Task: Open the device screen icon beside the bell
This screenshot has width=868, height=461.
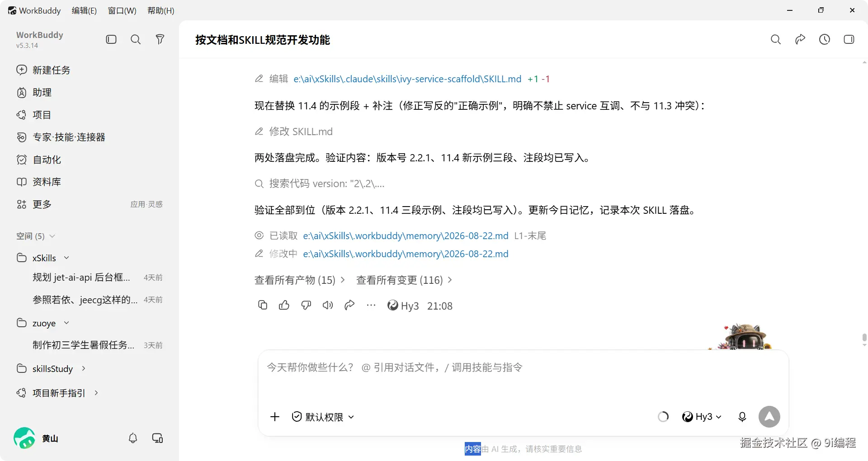Action: tap(157, 438)
